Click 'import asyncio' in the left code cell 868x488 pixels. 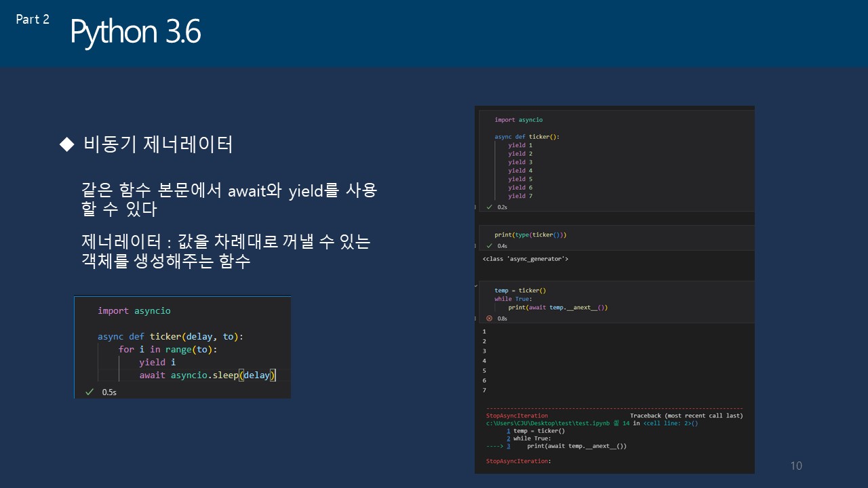tap(134, 310)
